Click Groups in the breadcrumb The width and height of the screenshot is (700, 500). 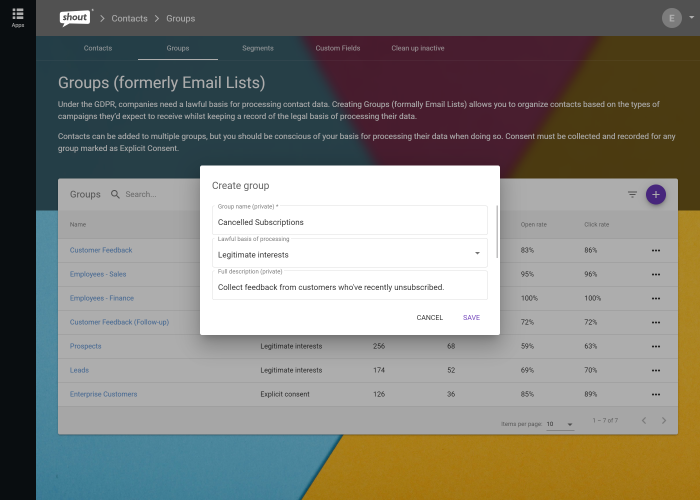tap(180, 18)
